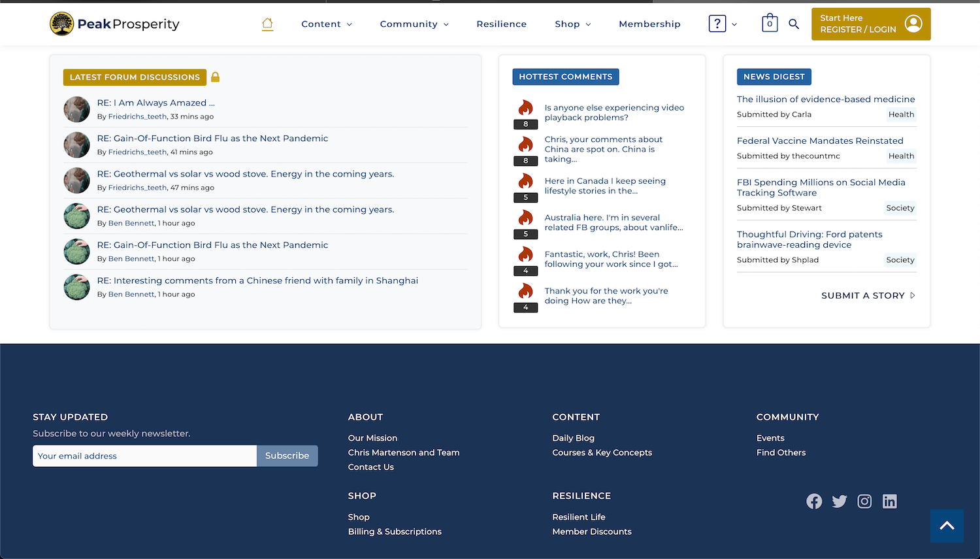Screen dimensions: 980x559
Task: Click the Hottest Comments header
Action: point(566,76)
